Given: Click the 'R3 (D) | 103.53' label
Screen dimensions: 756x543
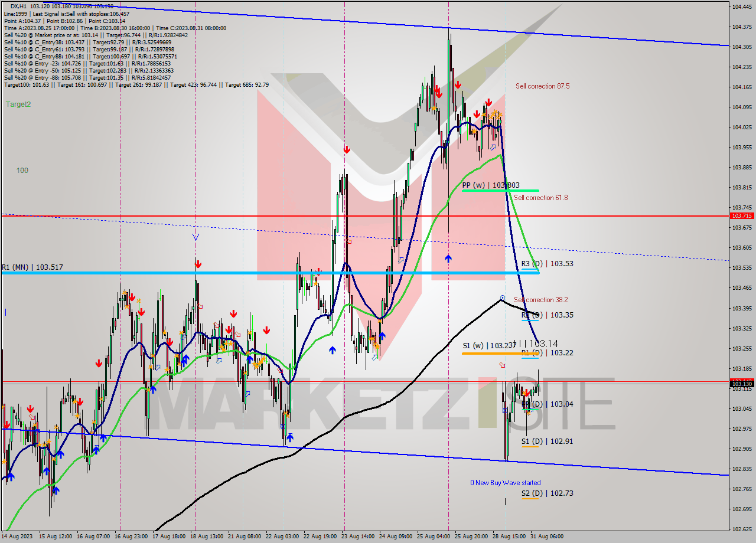Looking at the screenshot, I should point(547,264).
